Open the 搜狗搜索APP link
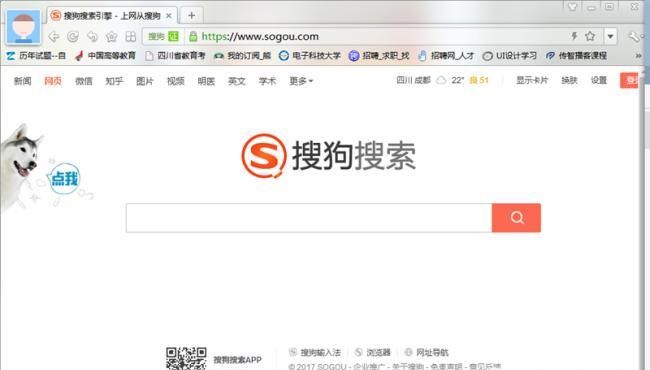Screen dimensions: 650x370 (x=238, y=360)
